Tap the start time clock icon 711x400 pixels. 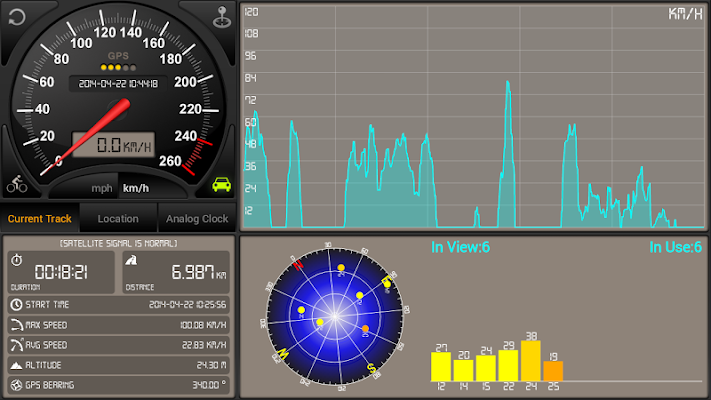point(16,305)
